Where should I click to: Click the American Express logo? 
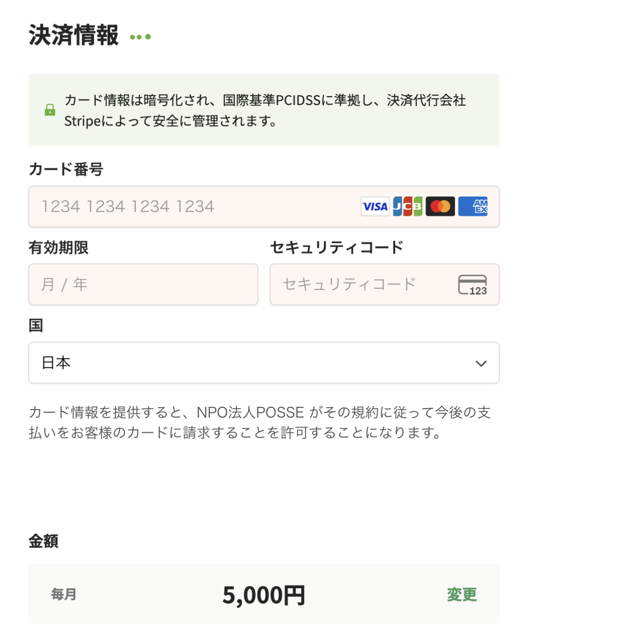coord(473,206)
